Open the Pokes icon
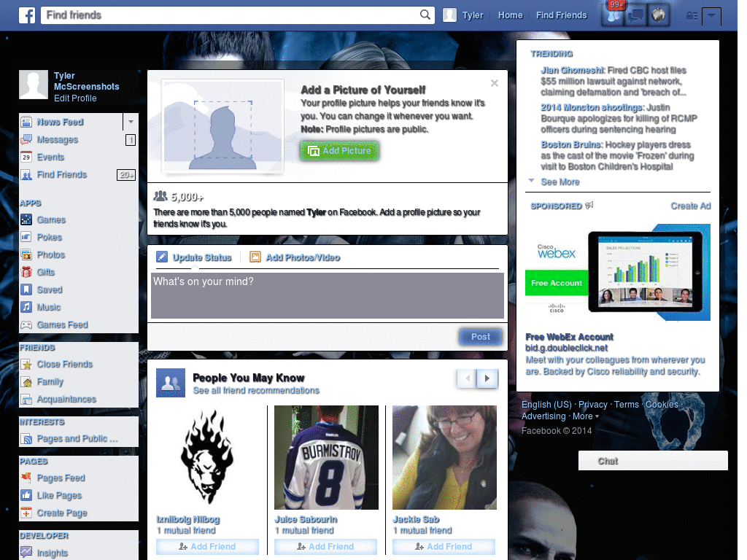Screen dimensions: 747x560 26,237
